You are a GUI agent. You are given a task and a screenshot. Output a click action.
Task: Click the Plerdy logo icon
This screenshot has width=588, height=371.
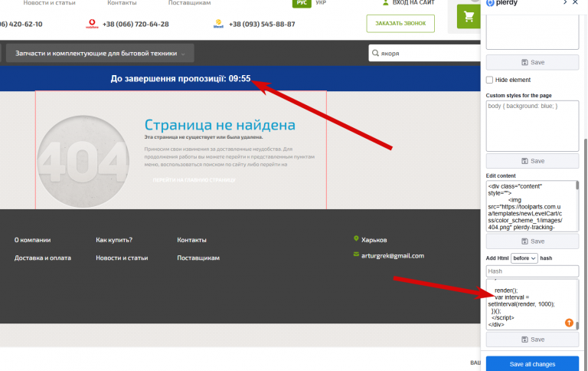490,3
